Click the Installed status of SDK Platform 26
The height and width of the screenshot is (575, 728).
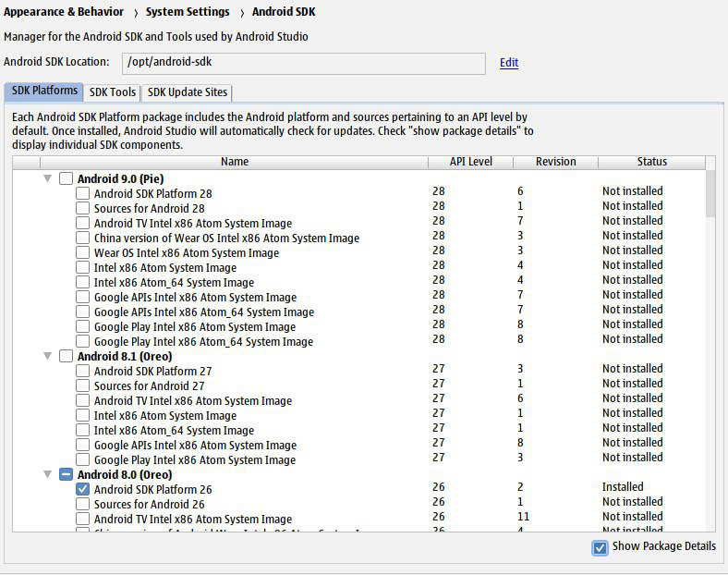pos(623,487)
